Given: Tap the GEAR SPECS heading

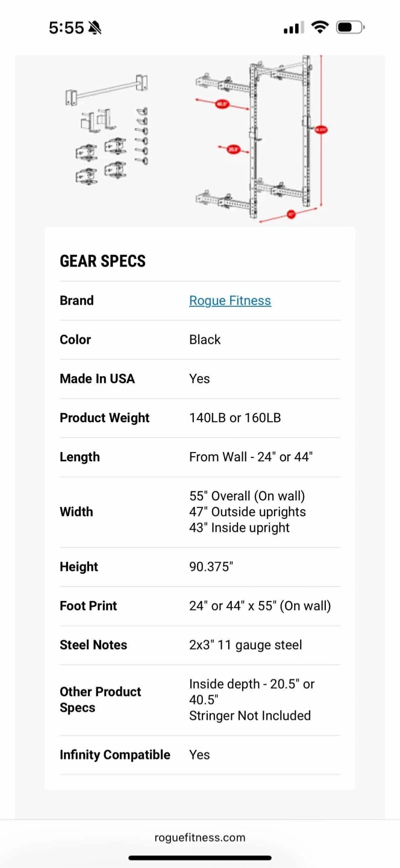Looking at the screenshot, I should click(102, 261).
